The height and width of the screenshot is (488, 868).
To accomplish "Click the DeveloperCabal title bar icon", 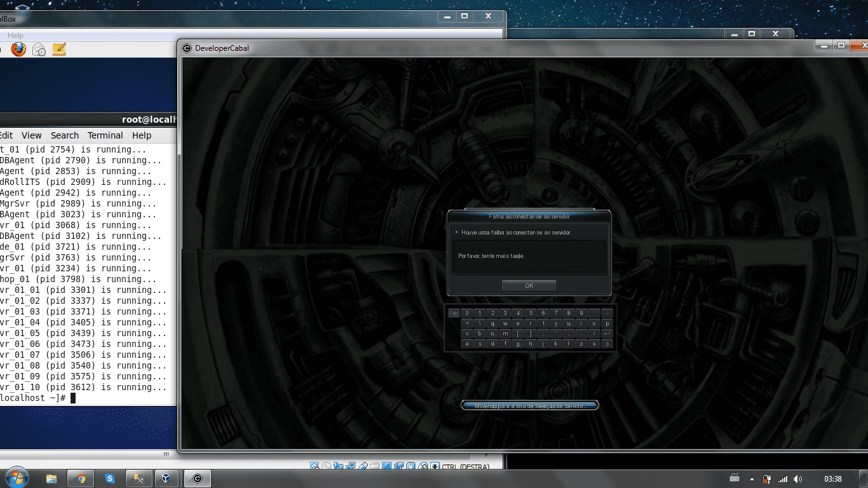I will (x=187, y=48).
